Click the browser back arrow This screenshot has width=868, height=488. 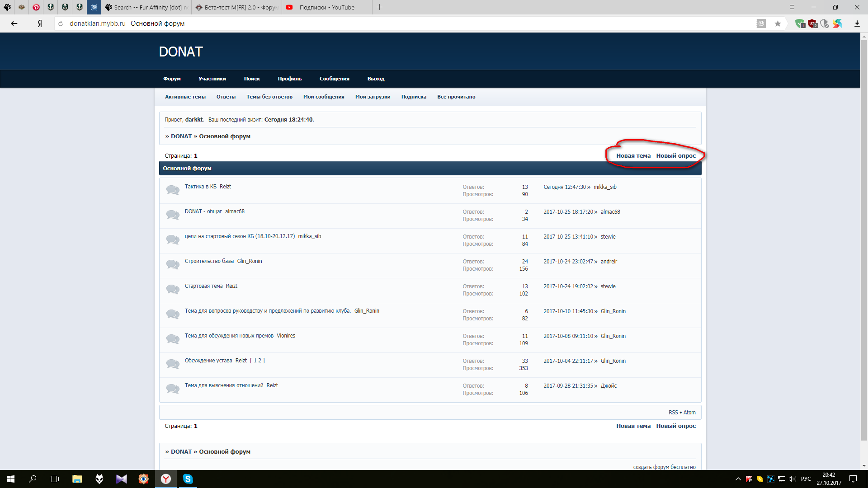[14, 23]
